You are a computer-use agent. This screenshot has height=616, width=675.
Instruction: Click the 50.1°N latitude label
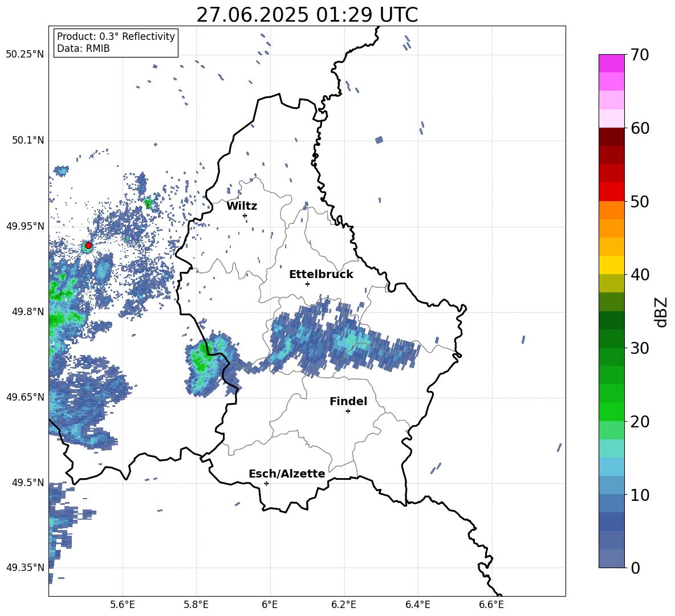pos(28,141)
